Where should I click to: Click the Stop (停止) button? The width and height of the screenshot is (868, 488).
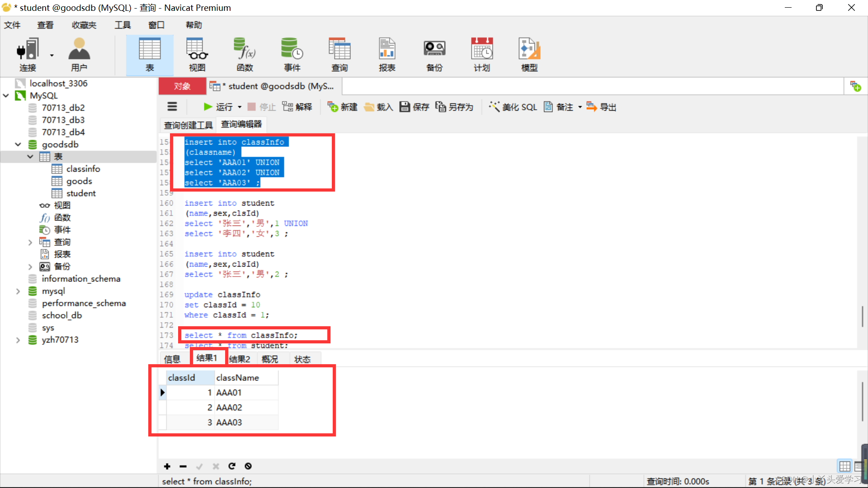point(261,107)
